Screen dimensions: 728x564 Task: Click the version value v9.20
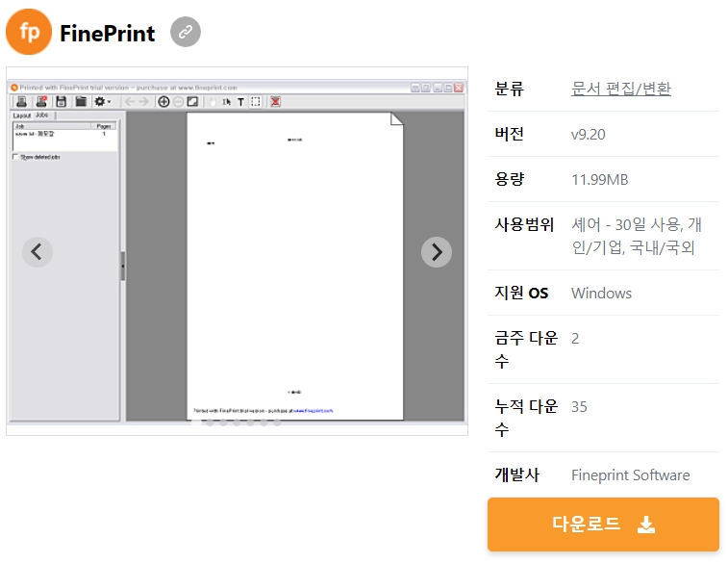click(x=588, y=135)
